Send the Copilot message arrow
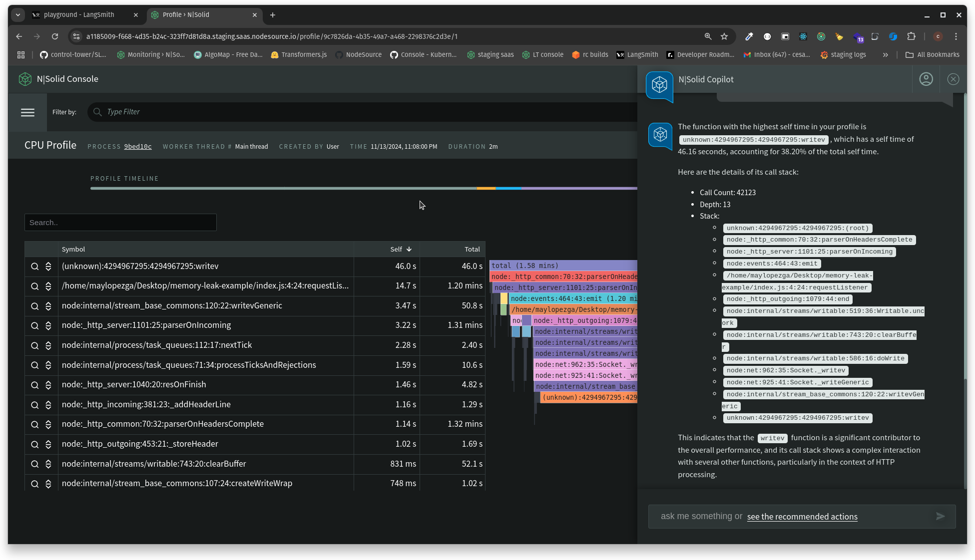 pyautogui.click(x=940, y=516)
